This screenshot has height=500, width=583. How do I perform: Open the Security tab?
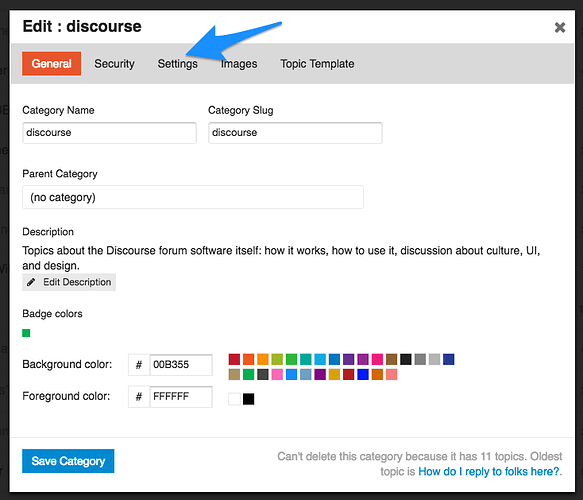pyautogui.click(x=114, y=64)
